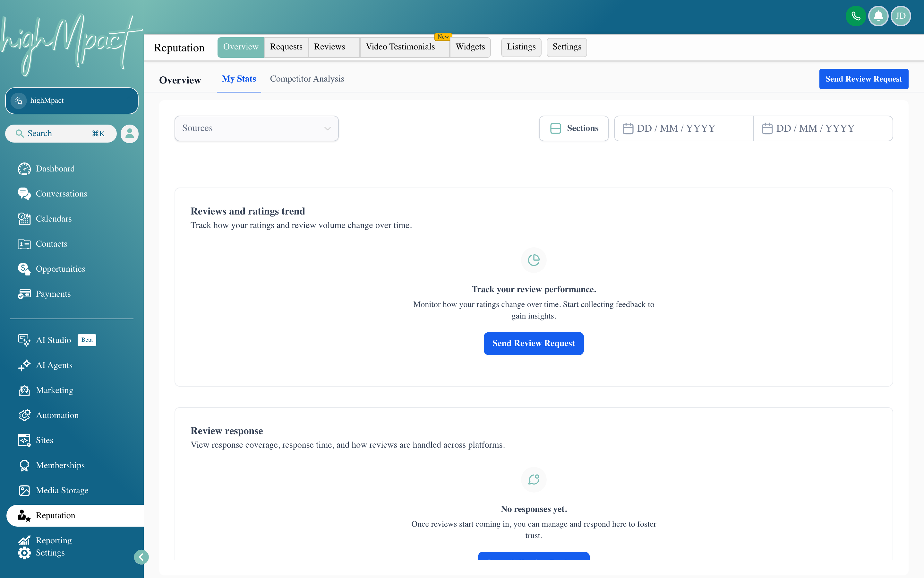Click Send Review Request in top right
Image resolution: width=924 pixels, height=578 pixels.
pyautogui.click(x=864, y=79)
